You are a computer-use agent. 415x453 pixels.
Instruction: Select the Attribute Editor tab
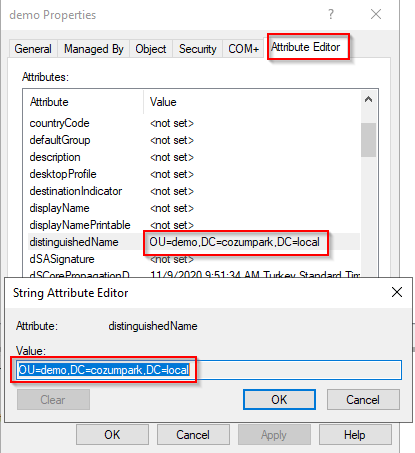pos(306,47)
